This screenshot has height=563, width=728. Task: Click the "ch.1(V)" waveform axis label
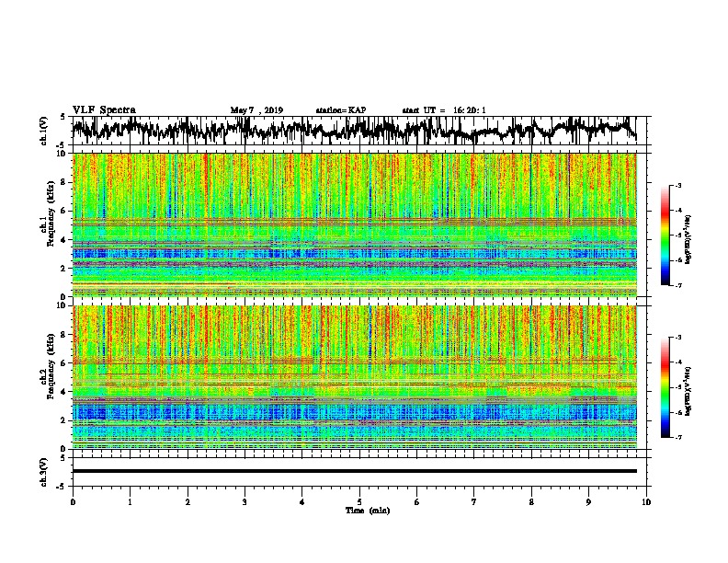tap(44, 131)
